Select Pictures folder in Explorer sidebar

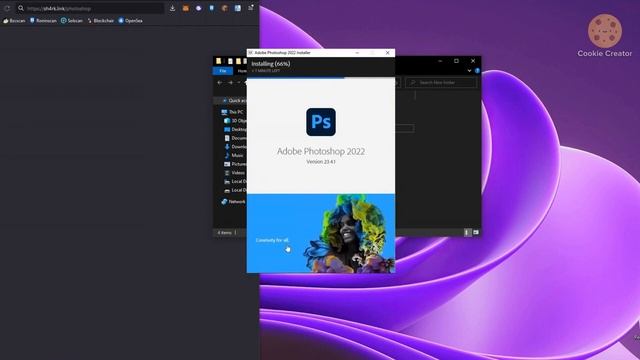(x=236, y=164)
